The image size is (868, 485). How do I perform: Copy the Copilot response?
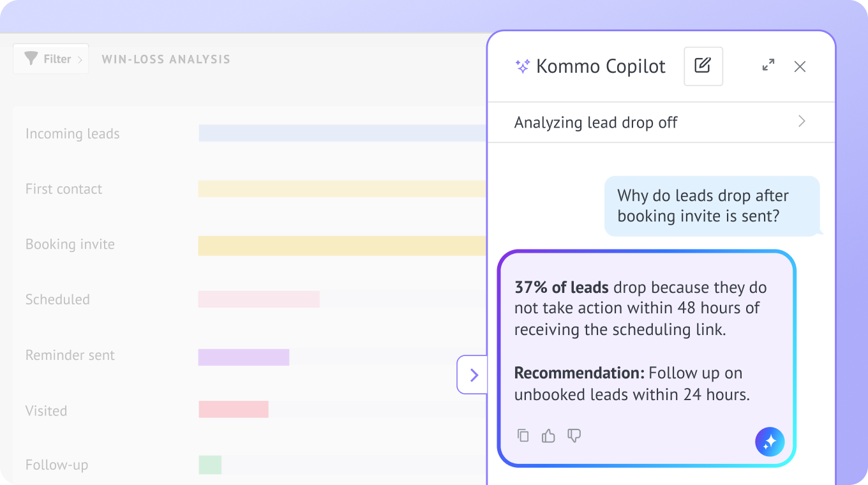point(523,435)
